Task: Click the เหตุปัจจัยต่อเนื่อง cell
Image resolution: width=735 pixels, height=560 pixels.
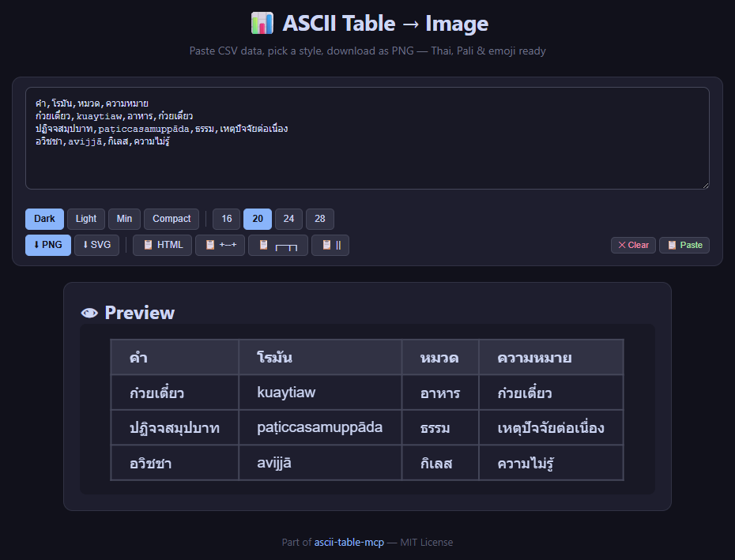Action: point(552,427)
